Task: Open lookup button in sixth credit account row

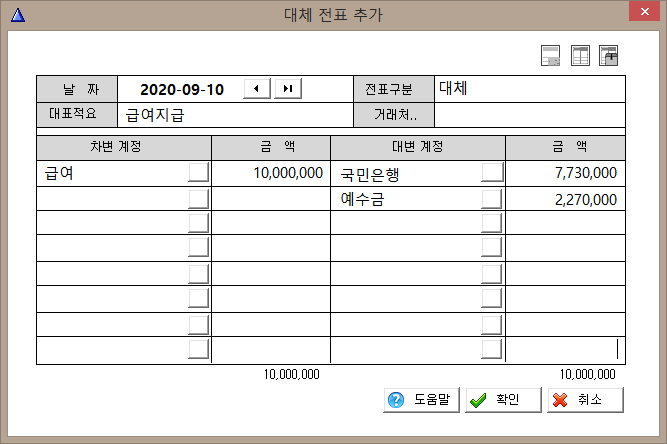Action: pyautogui.click(x=492, y=298)
